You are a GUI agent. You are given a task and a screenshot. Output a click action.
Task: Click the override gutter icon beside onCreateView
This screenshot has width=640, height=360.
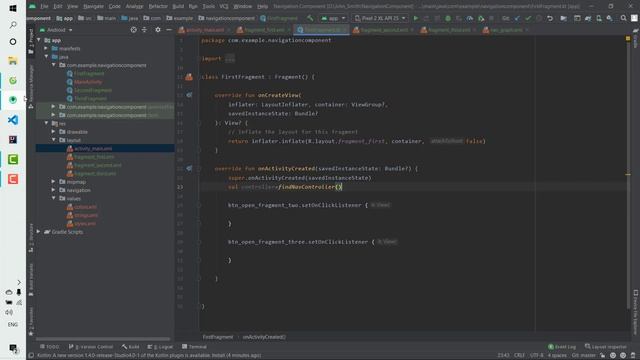pos(189,95)
